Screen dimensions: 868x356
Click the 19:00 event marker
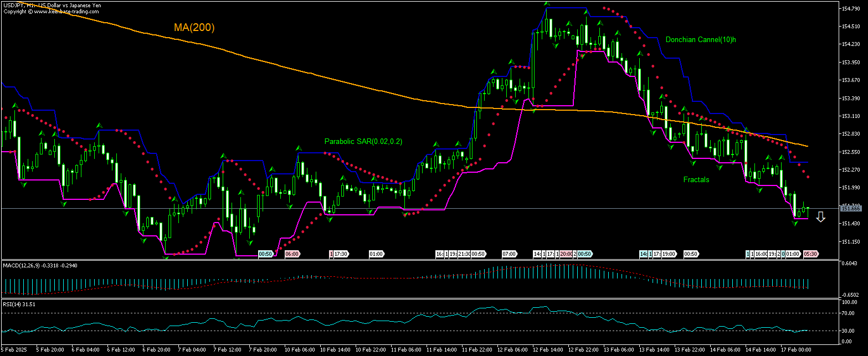click(x=668, y=254)
